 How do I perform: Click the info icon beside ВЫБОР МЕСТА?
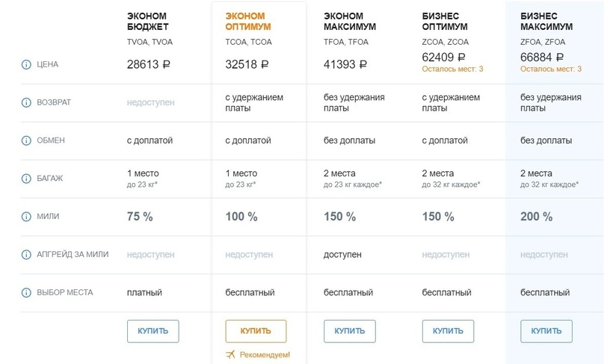coord(26,293)
